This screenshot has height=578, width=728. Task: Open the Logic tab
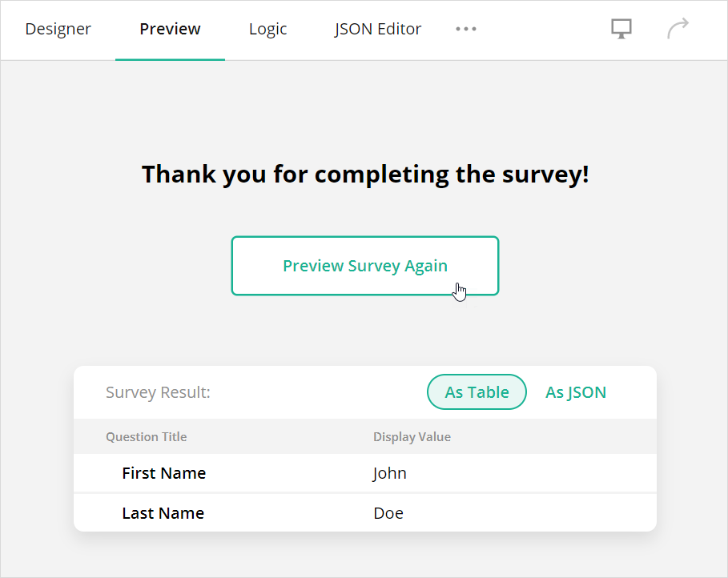click(267, 29)
